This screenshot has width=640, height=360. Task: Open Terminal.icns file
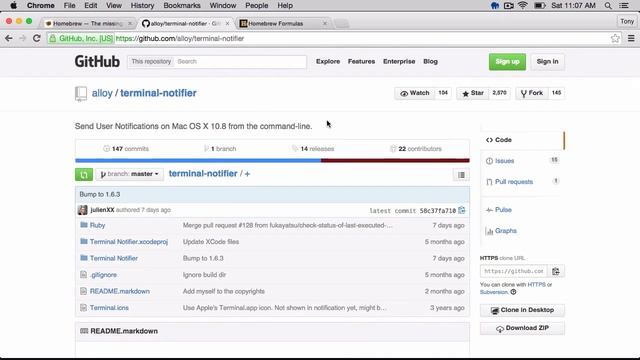109,308
